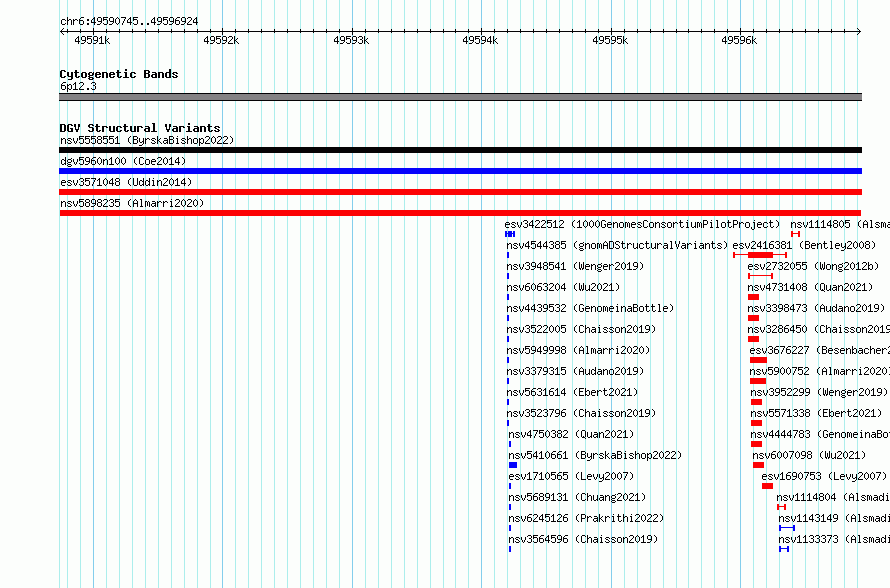Select the red esv3571048 variant bar
Image resolution: width=890 pixels, height=588 pixels.
[x=460, y=192]
